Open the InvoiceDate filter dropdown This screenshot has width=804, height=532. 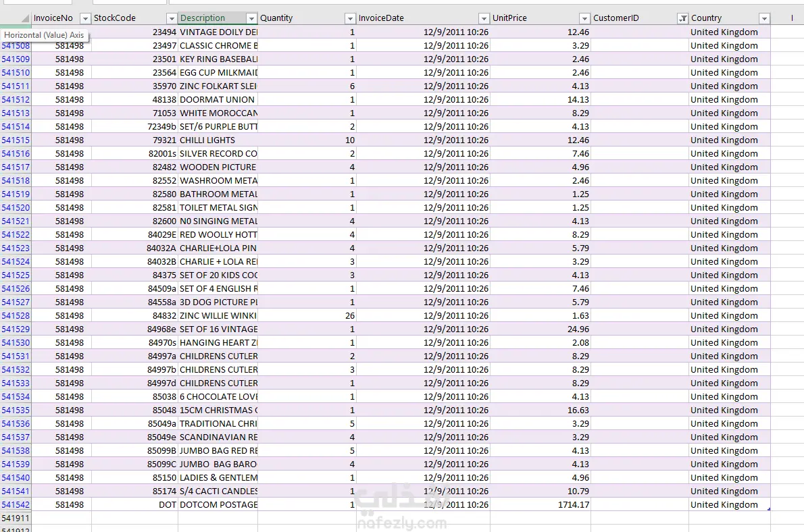pos(484,18)
